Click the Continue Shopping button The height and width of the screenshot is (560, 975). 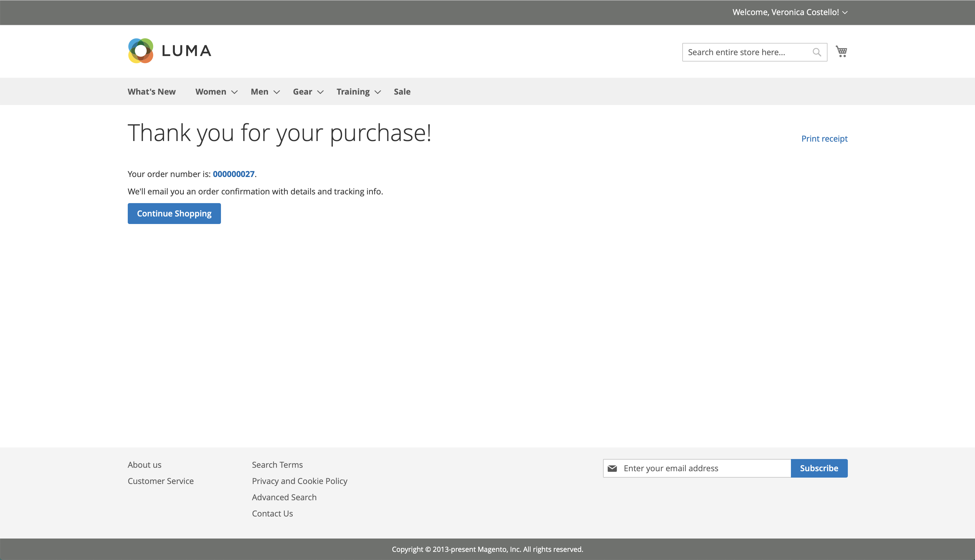(174, 214)
